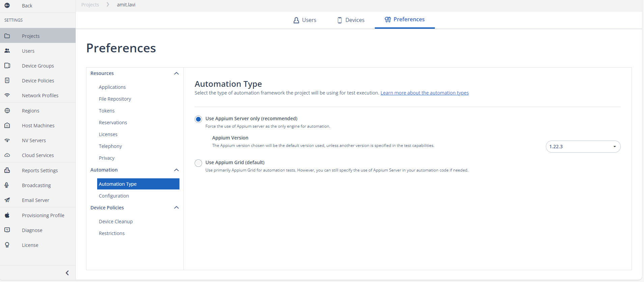Collapse the Automation section chevron

click(x=176, y=170)
